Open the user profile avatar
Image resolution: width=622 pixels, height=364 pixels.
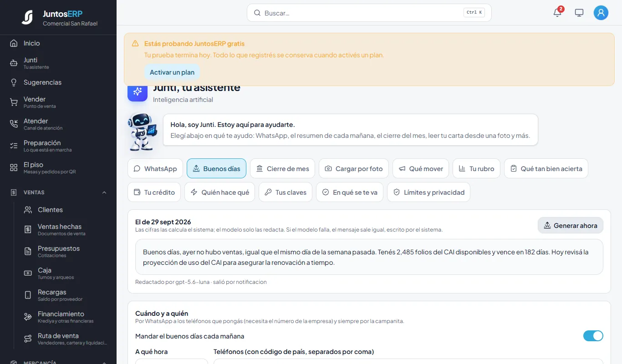pyautogui.click(x=601, y=13)
